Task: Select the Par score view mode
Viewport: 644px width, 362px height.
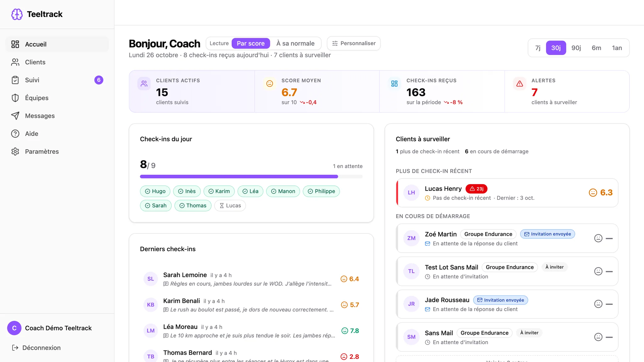Action: tap(251, 43)
